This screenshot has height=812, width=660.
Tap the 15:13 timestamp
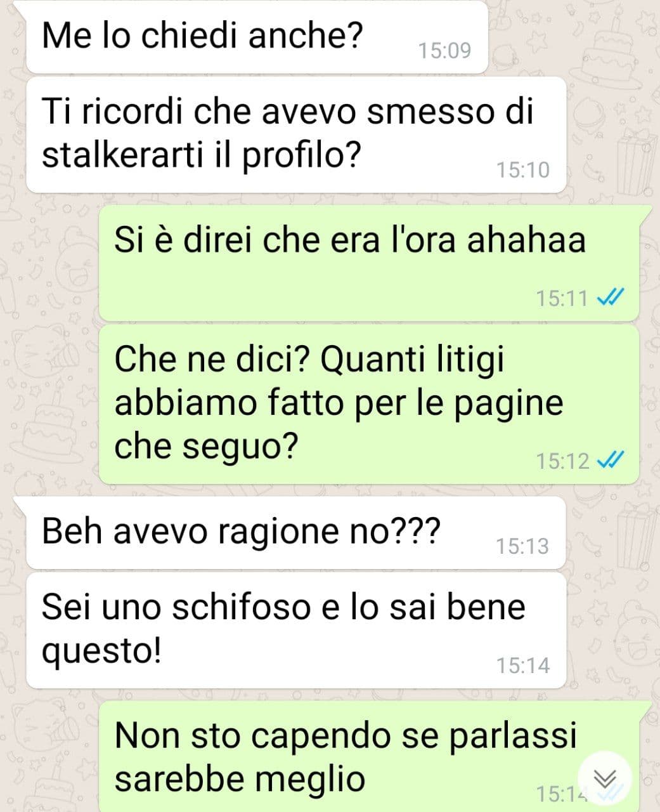[523, 546]
